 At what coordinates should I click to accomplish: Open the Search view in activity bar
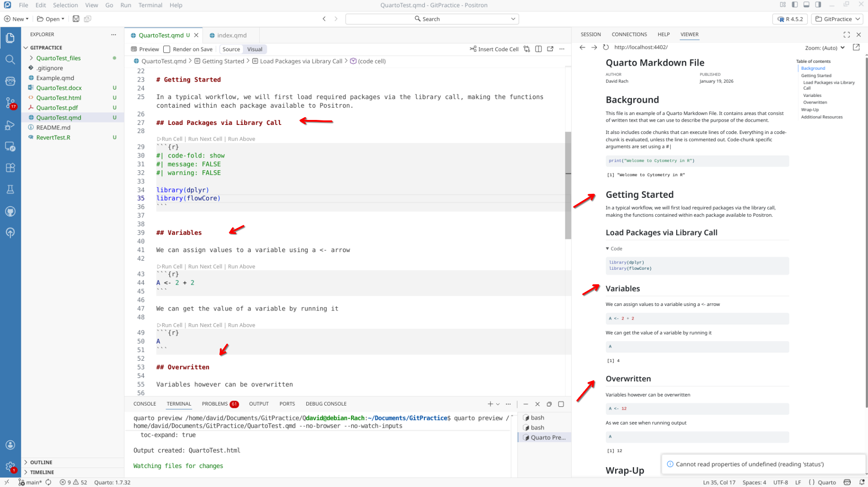click(x=10, y=59)
